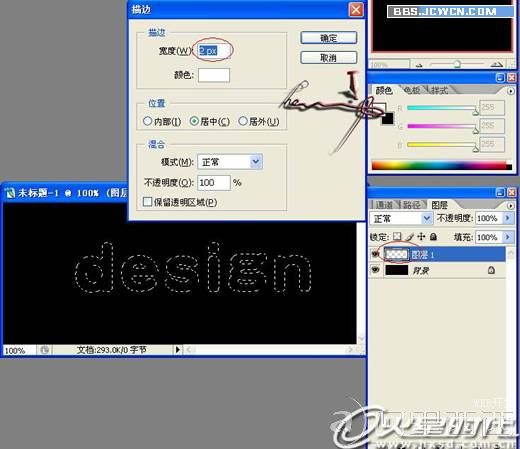
Task: Click the 不透明度(O) input field showing 100
Action: [214, 183]
